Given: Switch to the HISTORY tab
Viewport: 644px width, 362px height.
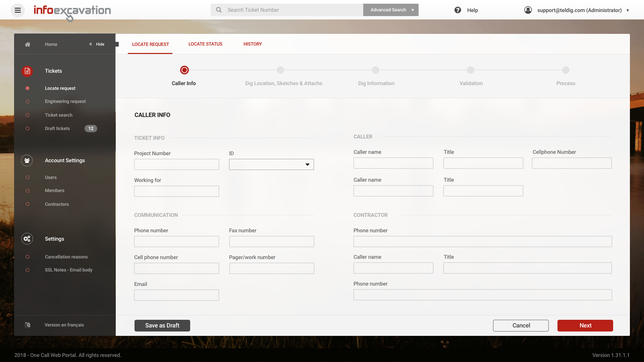Looking at the screenshot, I should [x=253, y=44].
